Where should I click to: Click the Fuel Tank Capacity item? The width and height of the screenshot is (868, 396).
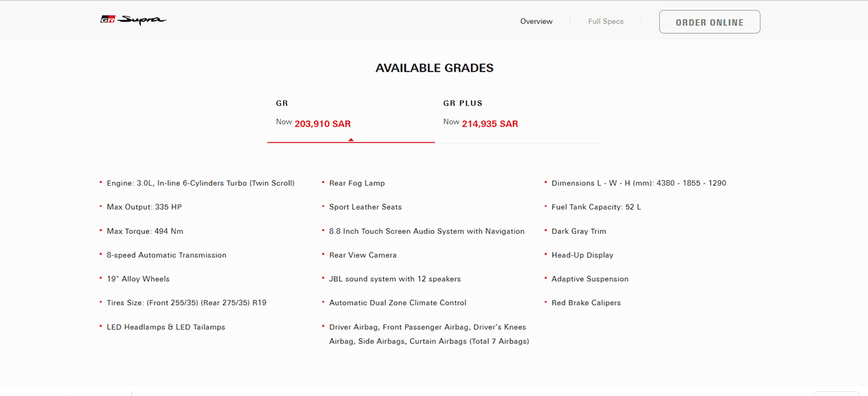(596, 207)
